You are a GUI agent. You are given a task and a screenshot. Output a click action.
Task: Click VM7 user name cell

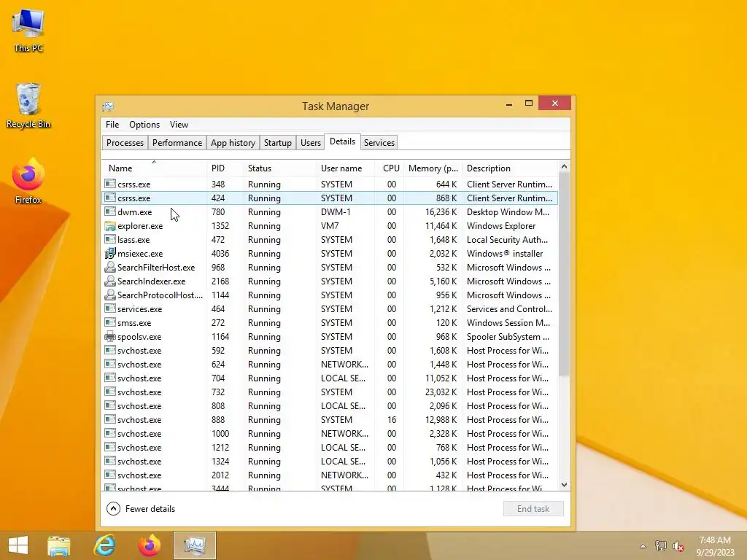[x=330, y=226]
